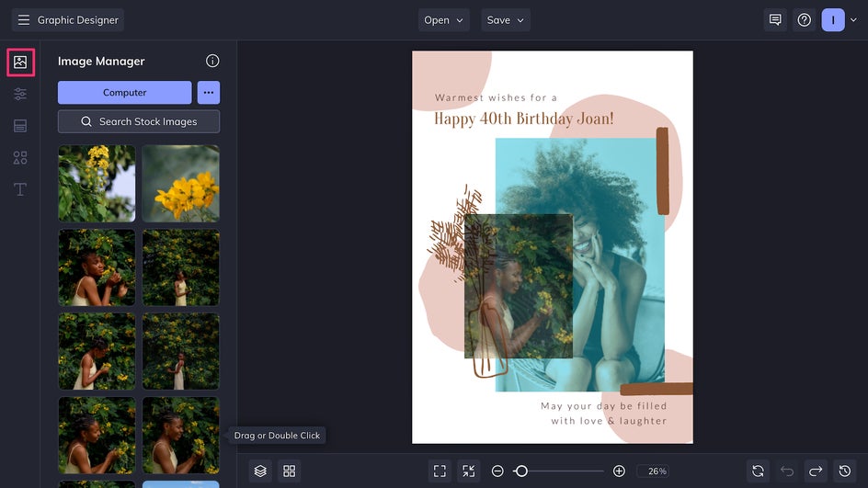The height and width of the screenshot is (488, 868).
Task: Expand the account dropdown arrow
Action: 853,20
